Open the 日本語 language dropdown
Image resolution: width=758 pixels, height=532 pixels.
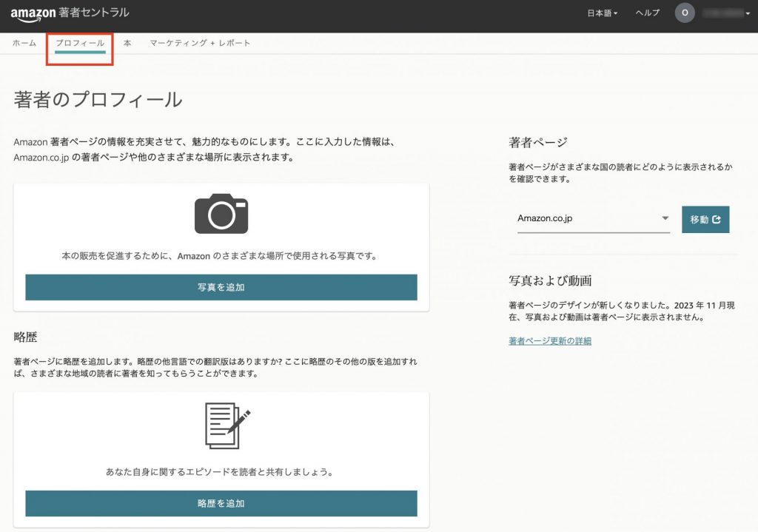602,13
